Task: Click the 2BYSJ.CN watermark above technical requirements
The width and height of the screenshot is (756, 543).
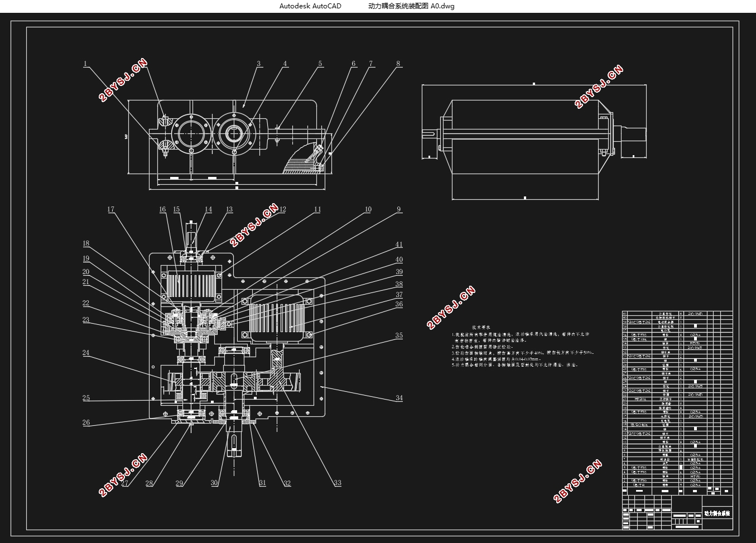Action: point(451,308)
